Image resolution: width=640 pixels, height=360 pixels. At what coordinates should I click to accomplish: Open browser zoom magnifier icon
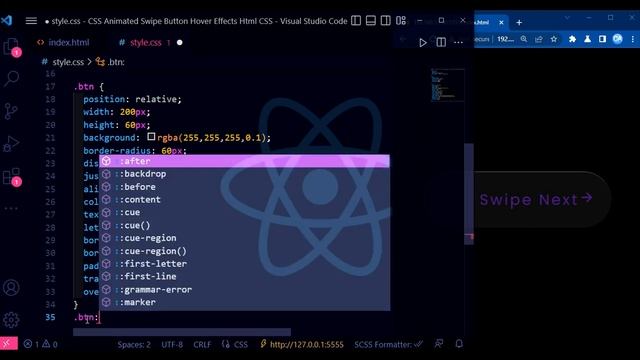pyautogui.click(x=524, y=39)
